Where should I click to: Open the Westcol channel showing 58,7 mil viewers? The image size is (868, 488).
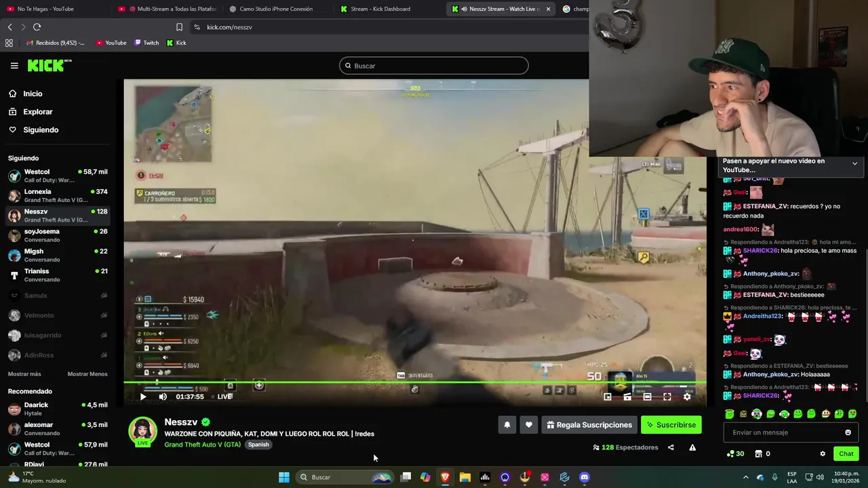[58, 176]
